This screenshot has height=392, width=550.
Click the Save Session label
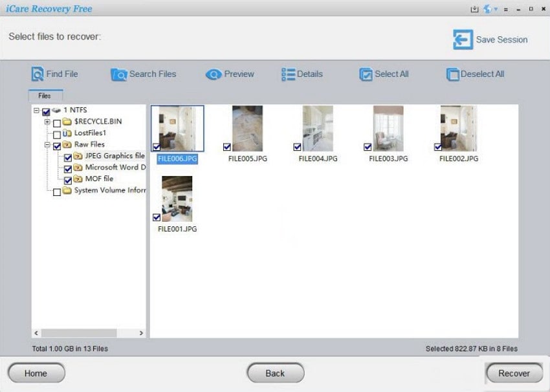click(x=501, y=39)
